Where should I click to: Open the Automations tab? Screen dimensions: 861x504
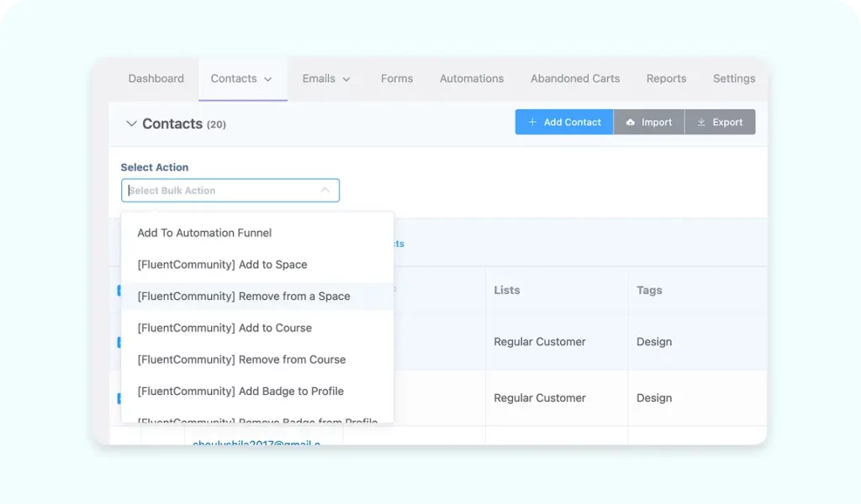[471, 78]
